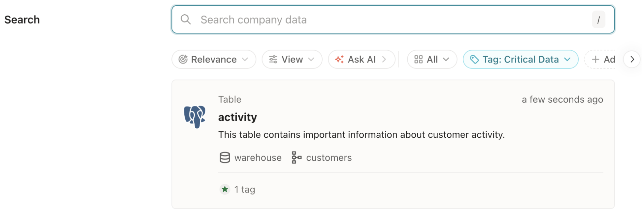Select the Search section label on the left
The image size is (644, 217).
22,19
